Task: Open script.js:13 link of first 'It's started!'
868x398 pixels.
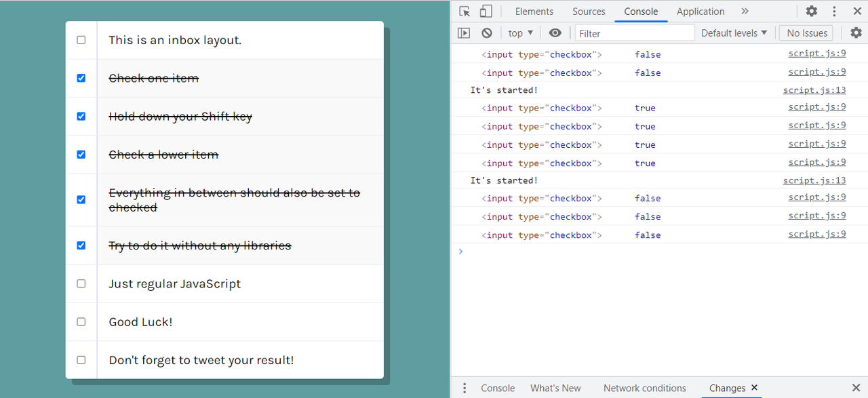Action: 814,89
